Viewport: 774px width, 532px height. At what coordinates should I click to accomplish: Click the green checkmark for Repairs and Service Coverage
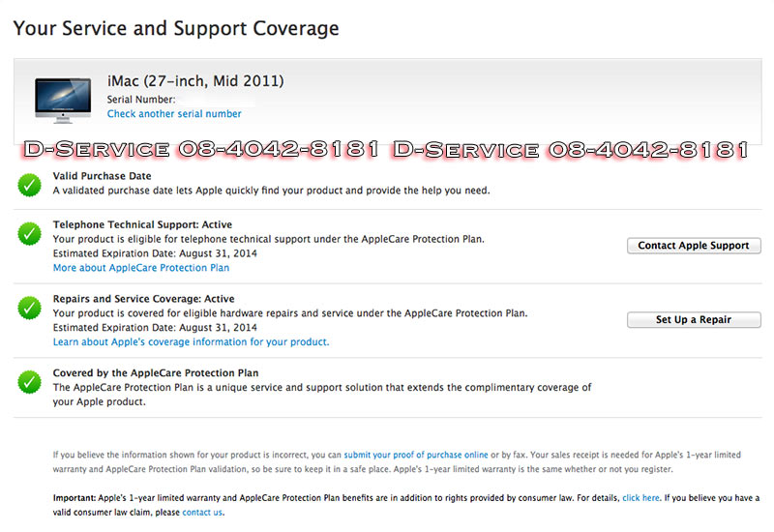click(x=30, y=309)
